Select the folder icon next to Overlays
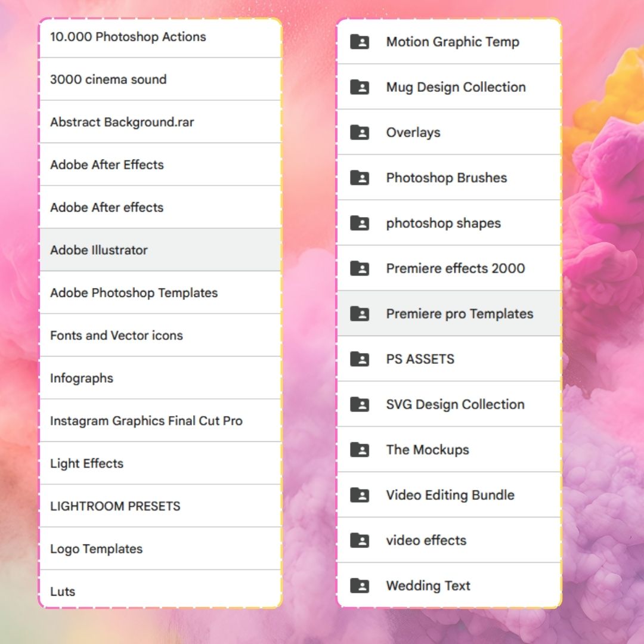Image resolution: width=644 pixels, height=644 pixels. point(360,132)
